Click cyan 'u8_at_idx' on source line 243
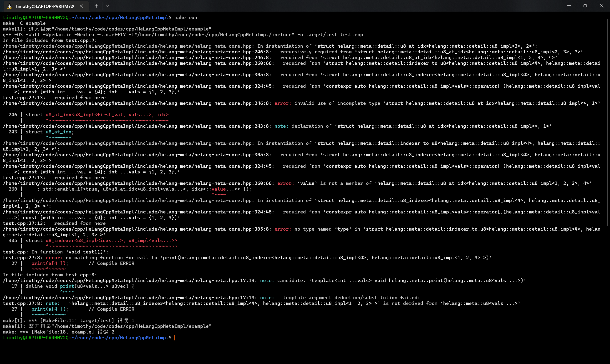This screenshot has height=364, width=610. pos(58,132)
